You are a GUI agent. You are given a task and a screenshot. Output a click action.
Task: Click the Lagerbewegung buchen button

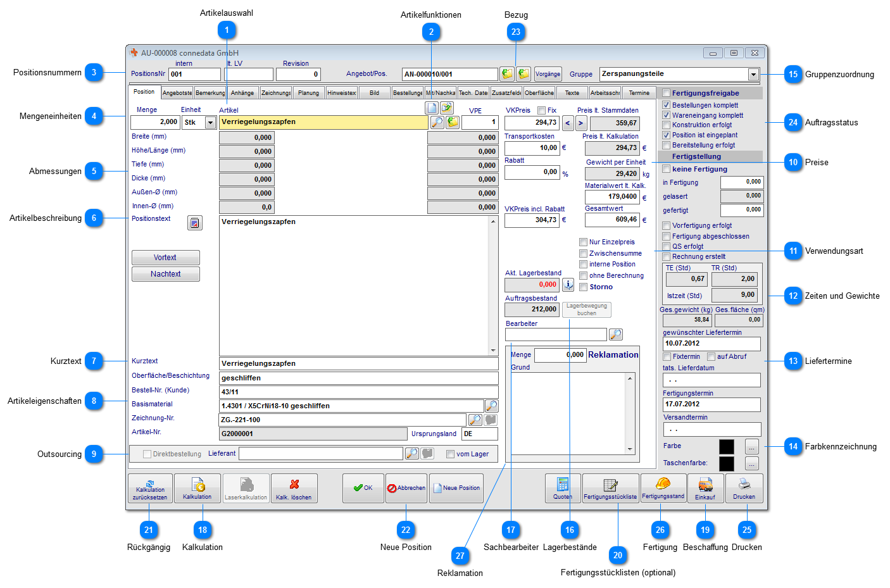[587, 310]
